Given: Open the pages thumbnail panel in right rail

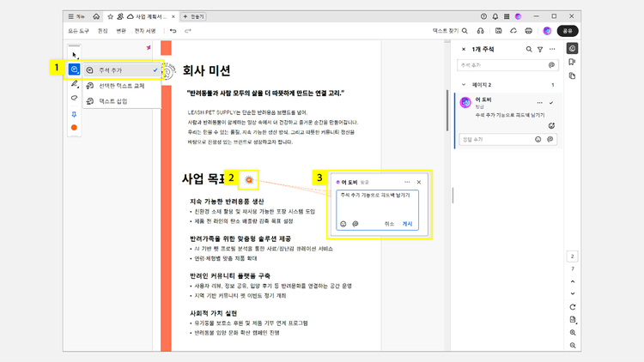Looking at the screenshot, I should click(x=572, y=75).
